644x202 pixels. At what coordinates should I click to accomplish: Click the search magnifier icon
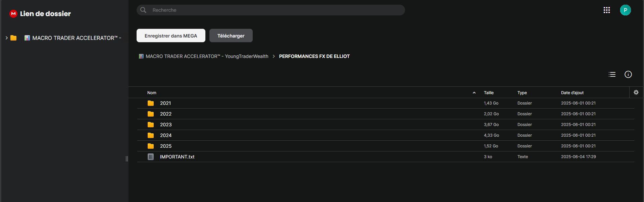pyautogui.click(x=143, y=10)
